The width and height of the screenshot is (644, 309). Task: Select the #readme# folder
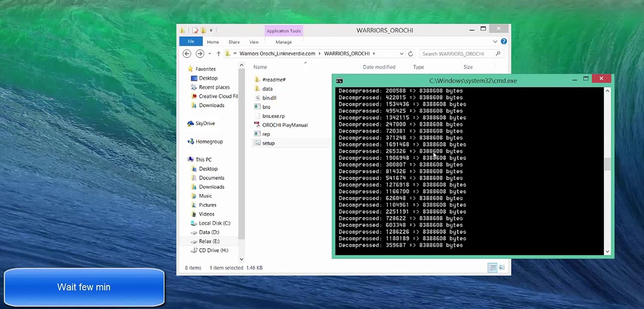[x=273, y=79]
